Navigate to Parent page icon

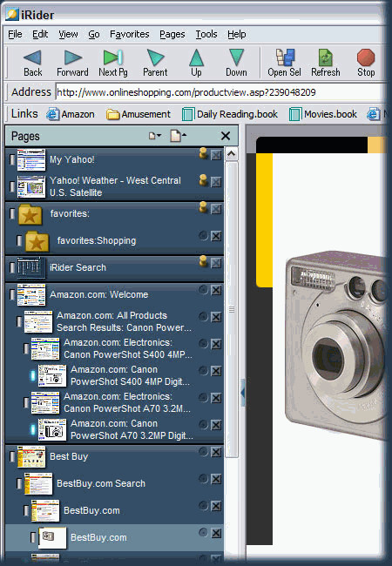[x=155, y=57]
